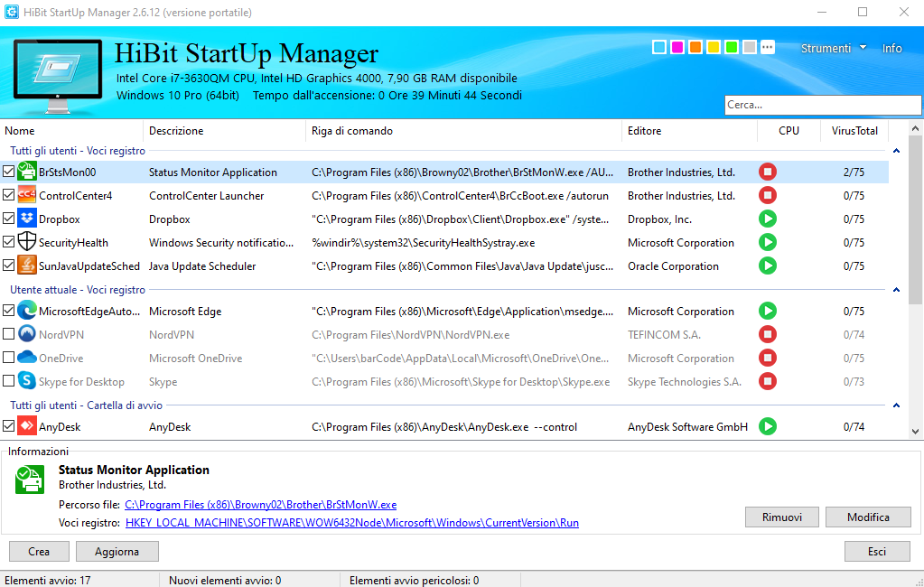Click red stop icon for Skype for Desktop
Image resolution: width=924 pixels, height=587 pixels.
(767, 381)
